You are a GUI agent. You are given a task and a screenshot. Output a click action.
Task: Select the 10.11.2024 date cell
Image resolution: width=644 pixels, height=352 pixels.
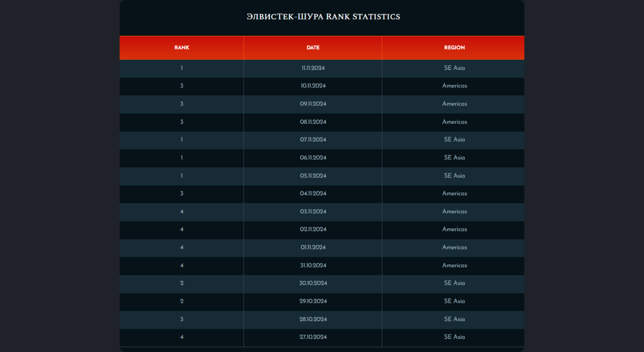(313, 86)
